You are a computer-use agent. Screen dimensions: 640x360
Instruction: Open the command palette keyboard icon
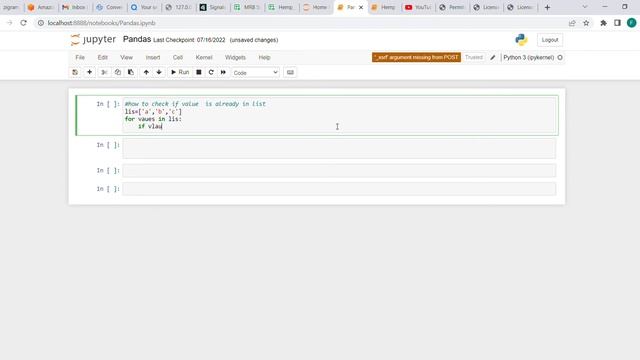[x=290, y=72]
